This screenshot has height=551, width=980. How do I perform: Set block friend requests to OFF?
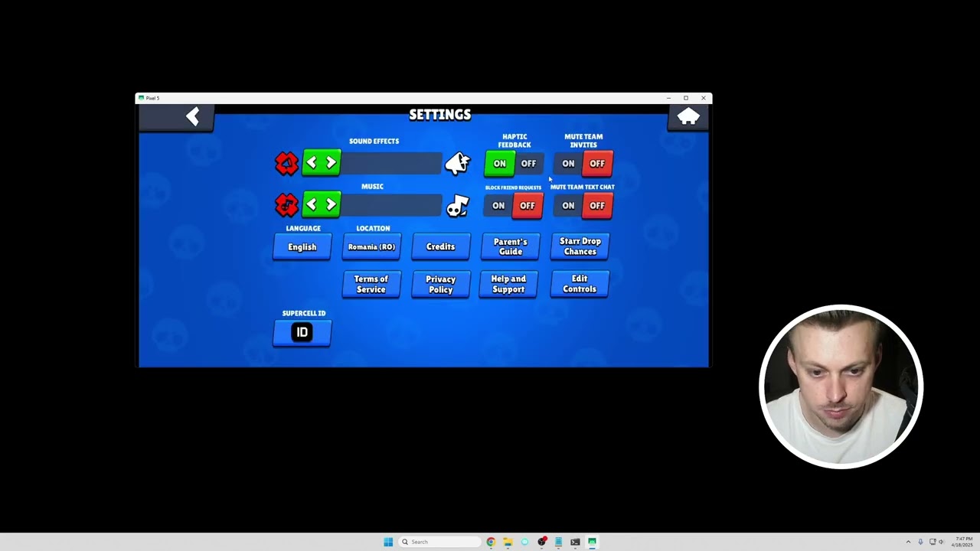528,206
